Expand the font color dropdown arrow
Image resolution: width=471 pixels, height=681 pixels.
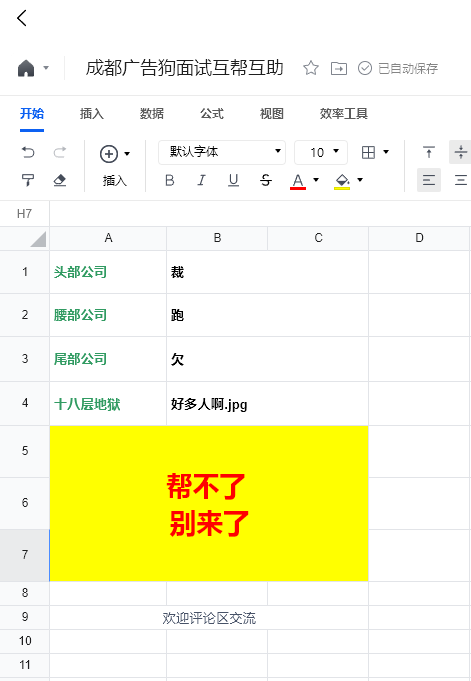pos(316,180)
